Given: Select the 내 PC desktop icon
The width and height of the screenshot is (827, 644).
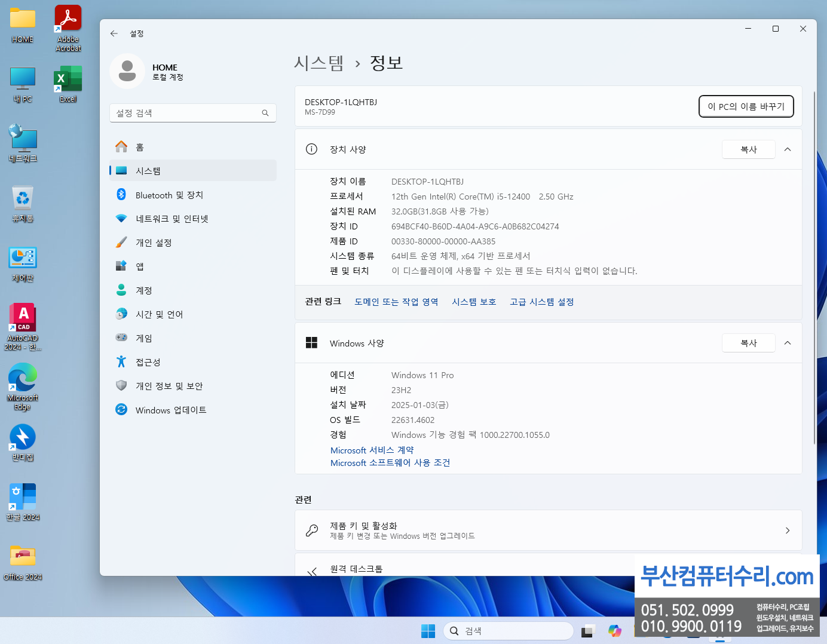Looking at the screenshot, I should [23, 85].
